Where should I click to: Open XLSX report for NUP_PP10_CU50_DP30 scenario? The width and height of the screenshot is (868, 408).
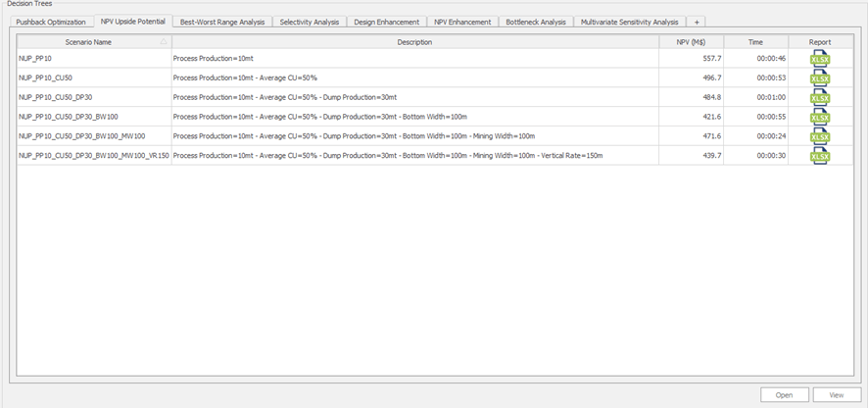(x=819, y=97)
